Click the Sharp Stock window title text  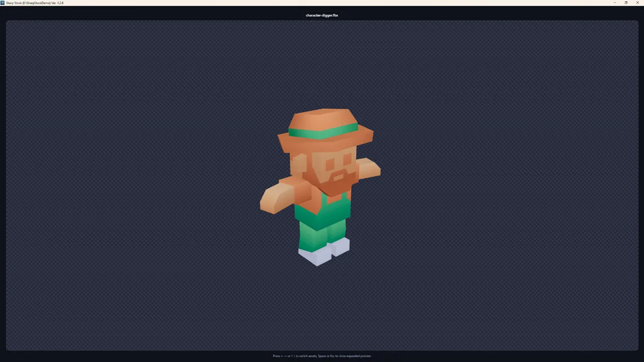pos(35,3)
